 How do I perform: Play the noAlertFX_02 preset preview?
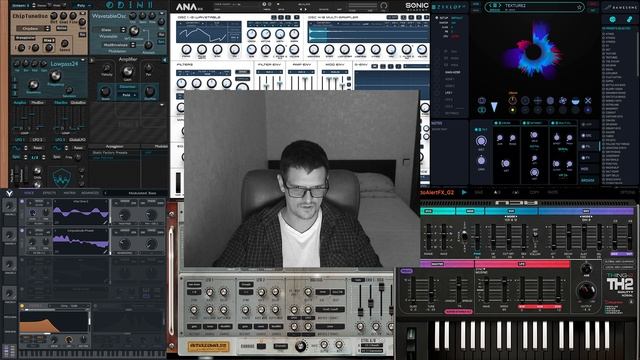click(x=464, y=192)
